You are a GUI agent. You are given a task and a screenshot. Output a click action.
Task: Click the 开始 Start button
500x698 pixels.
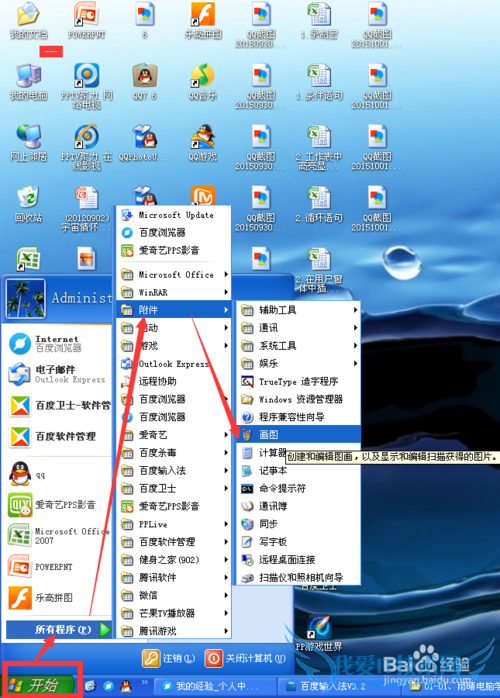click(39, 685)
